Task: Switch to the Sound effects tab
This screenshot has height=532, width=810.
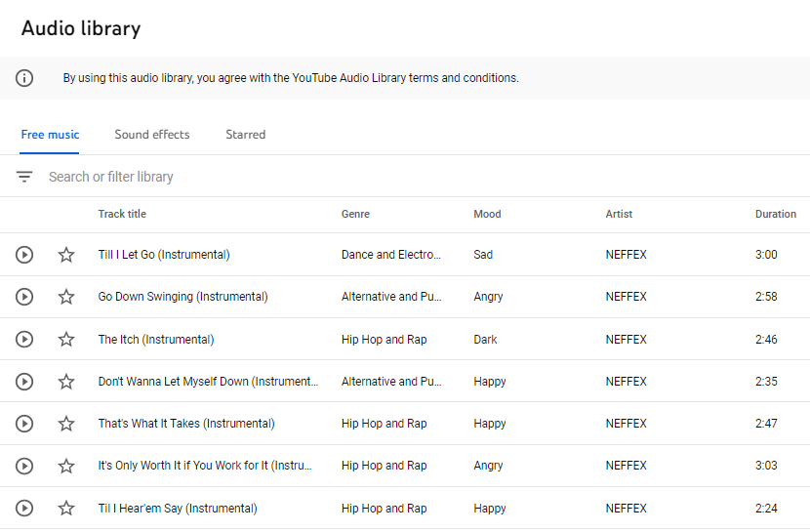Action: [x=152, y=135]
